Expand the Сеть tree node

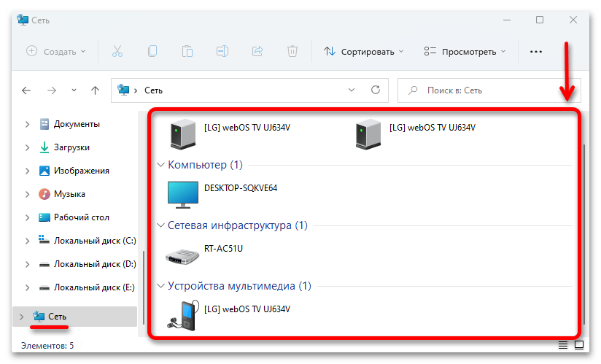(x=21, y=317)
